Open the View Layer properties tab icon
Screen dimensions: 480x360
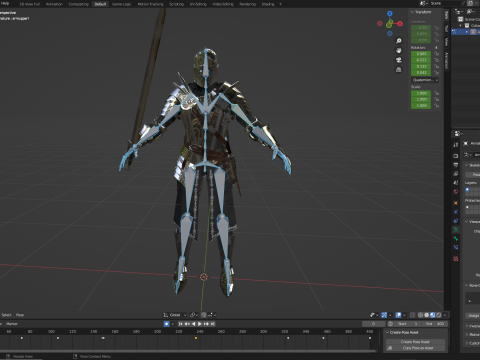[x=456, y=174]
